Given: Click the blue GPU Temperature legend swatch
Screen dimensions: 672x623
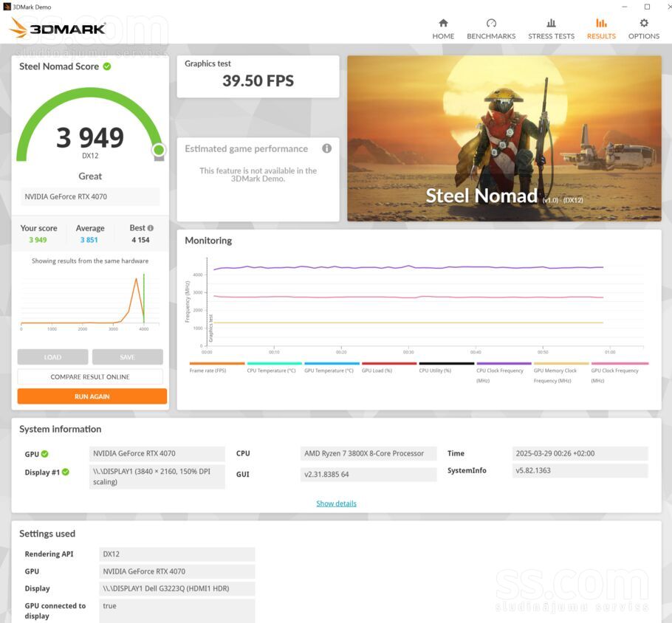Looking at the screenshot, I should pos(332,363).
